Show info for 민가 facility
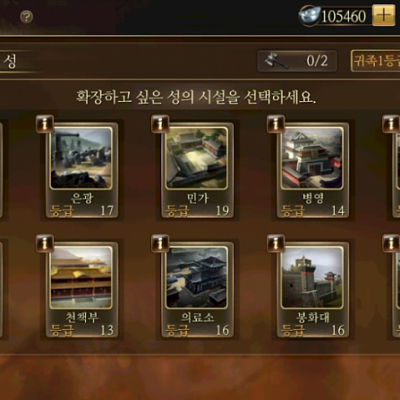Image resolution: width=400 pixels, height=400 pixels. pos(160,124)
